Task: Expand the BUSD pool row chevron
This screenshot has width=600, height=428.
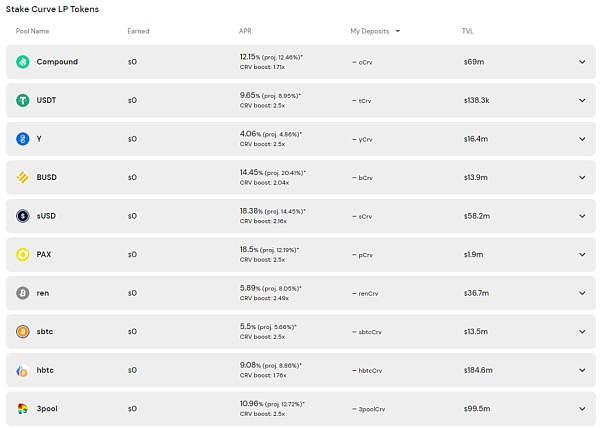Action: (582, 177)
